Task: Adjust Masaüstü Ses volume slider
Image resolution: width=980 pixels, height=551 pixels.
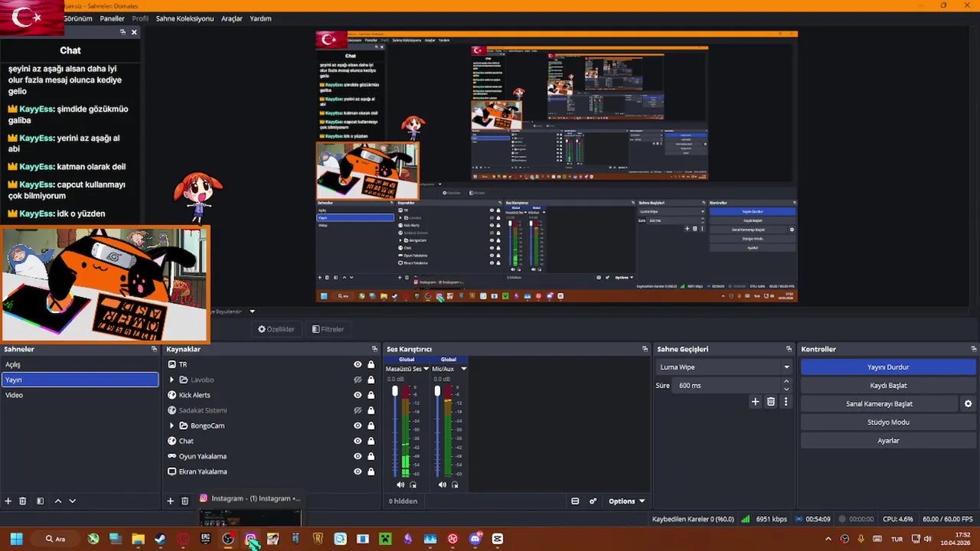Action: [395, 391]
